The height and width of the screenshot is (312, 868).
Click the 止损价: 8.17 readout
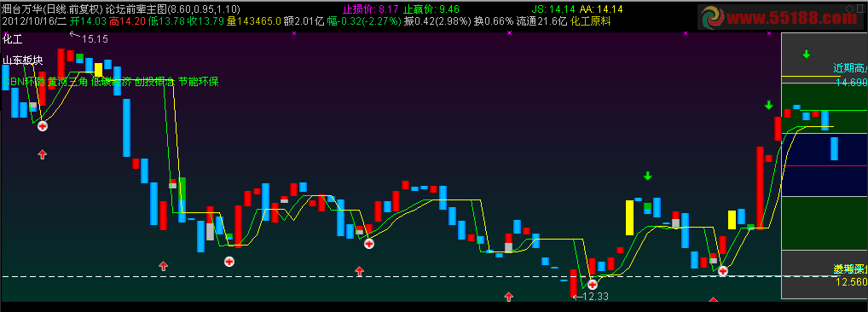tap(370, 9)
